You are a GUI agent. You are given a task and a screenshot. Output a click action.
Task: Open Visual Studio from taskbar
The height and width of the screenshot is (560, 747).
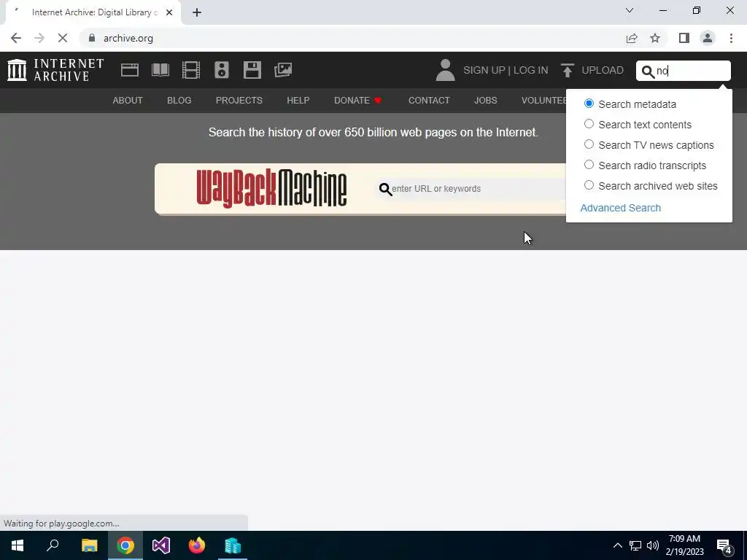coord(161,545)
